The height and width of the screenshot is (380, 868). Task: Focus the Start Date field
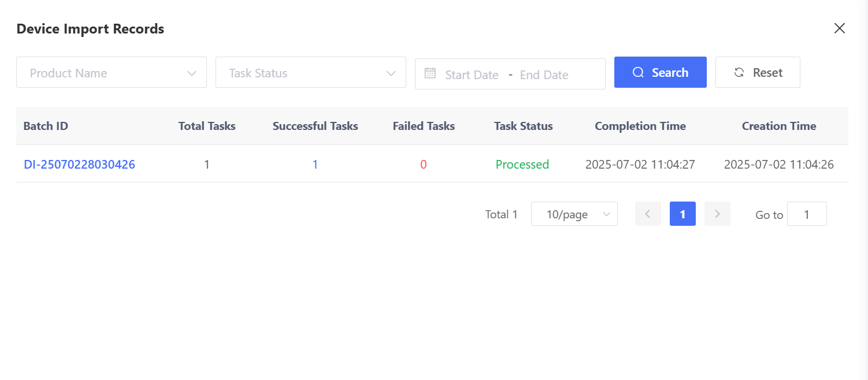pos(472,74)
